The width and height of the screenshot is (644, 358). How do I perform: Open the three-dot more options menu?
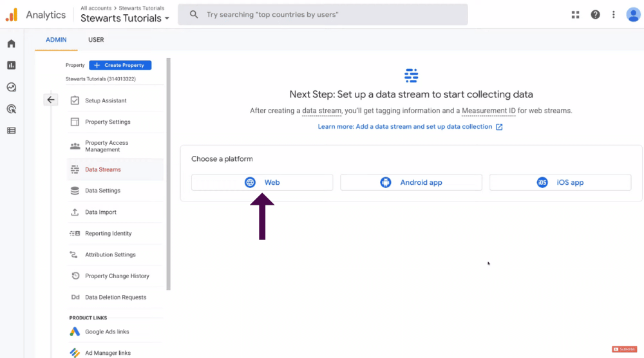point(614,15)
